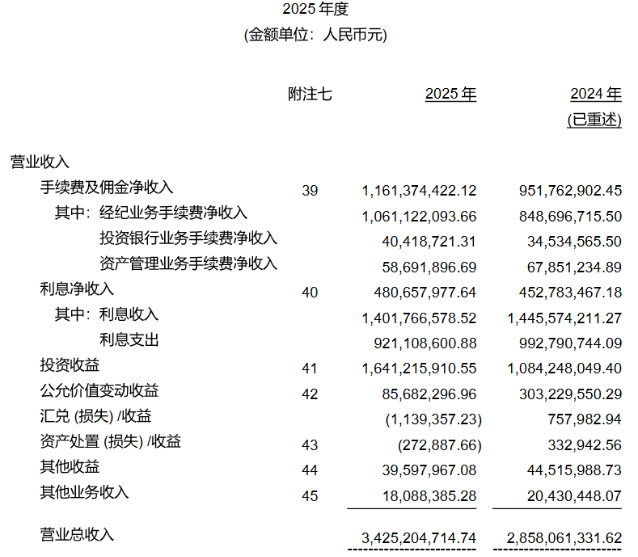The width and height of the screenshot is (638, 557).
Task: Click the value 951,762,902.45
Action: tap(570, 190)
